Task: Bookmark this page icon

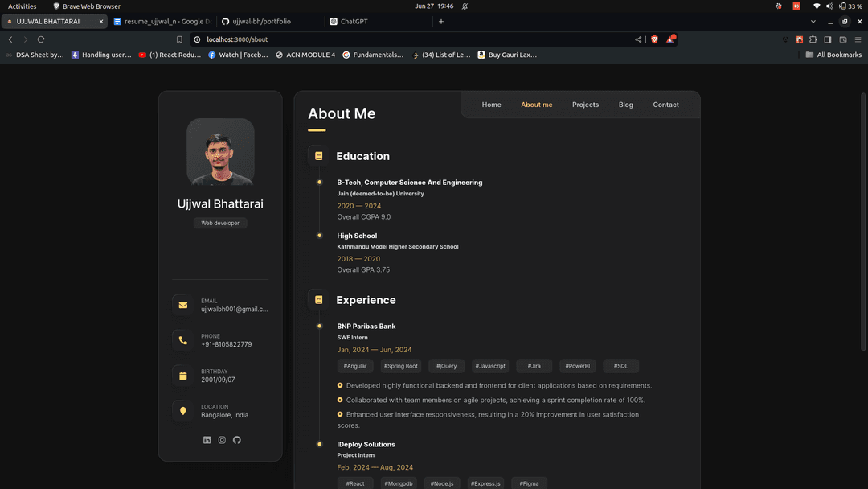Action: pos(179,39)
